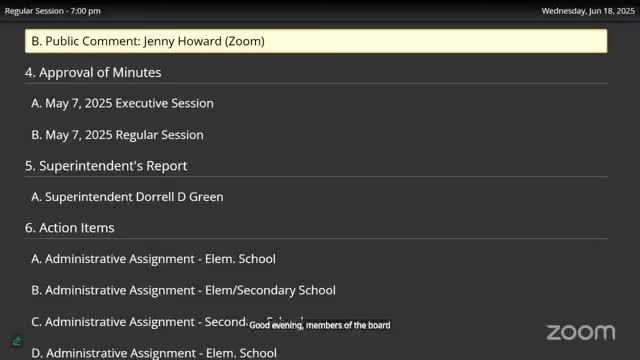Click the Regular Session - 7:00 pm title

pos(53,11)
